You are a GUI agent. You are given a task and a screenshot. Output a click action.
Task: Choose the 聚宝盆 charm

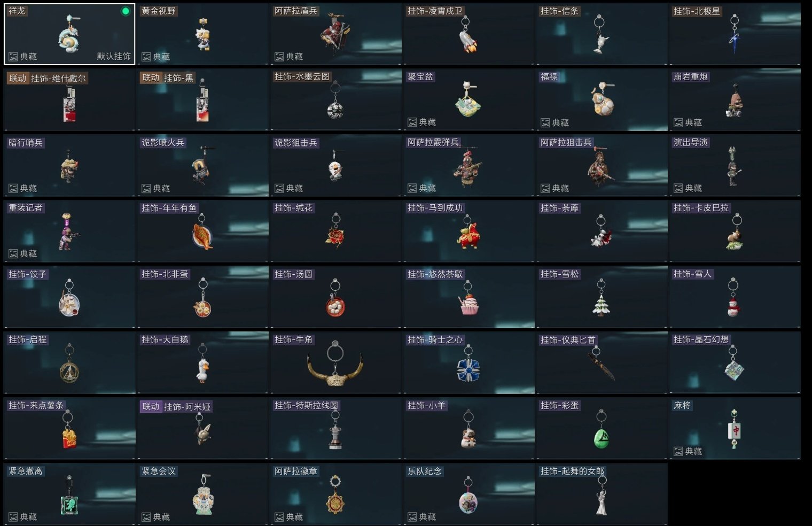tap(469, 99)
